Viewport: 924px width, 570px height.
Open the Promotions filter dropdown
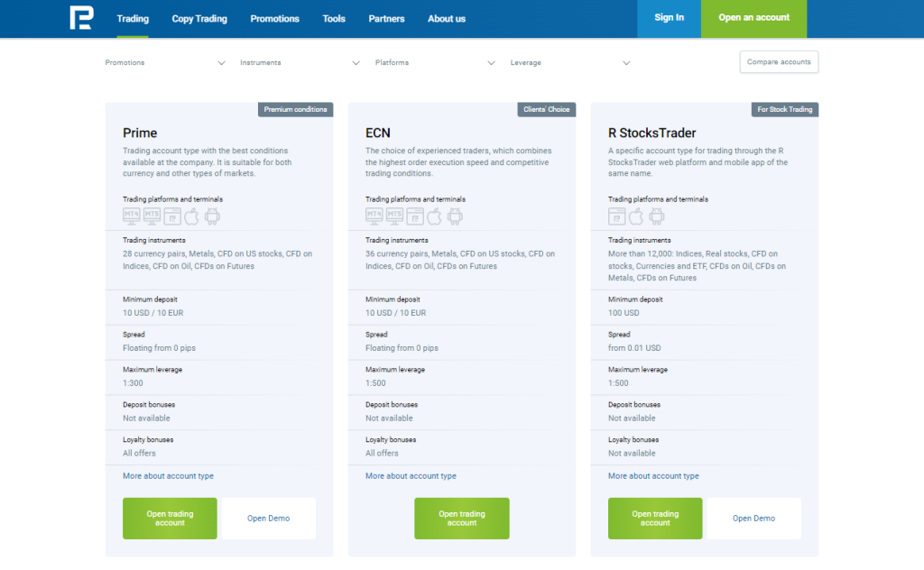click(163, 63)
